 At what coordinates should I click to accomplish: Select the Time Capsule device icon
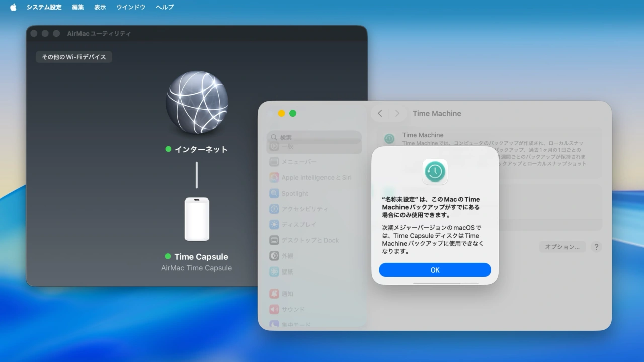tap(197, 219)
